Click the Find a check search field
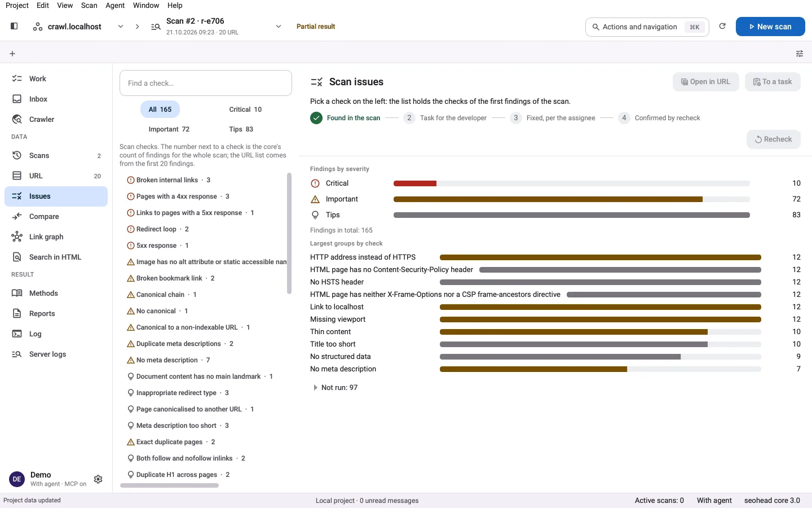This screenshot has height=508, width=812. (x=206, y=83)
